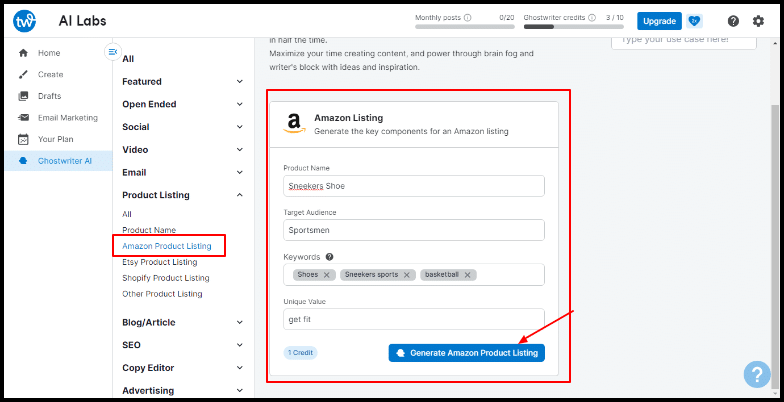Expand the SEO category
Viewport: 784px width, 402px height.
pos(240,345)
